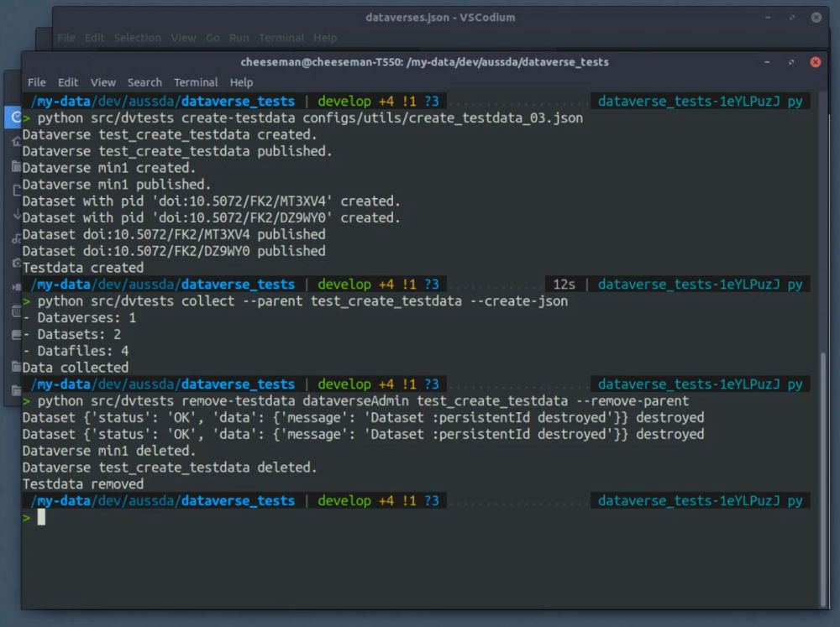840x627 pixels.
Task: Click 'Datasets: 2' output line
Action: [71, 335]
